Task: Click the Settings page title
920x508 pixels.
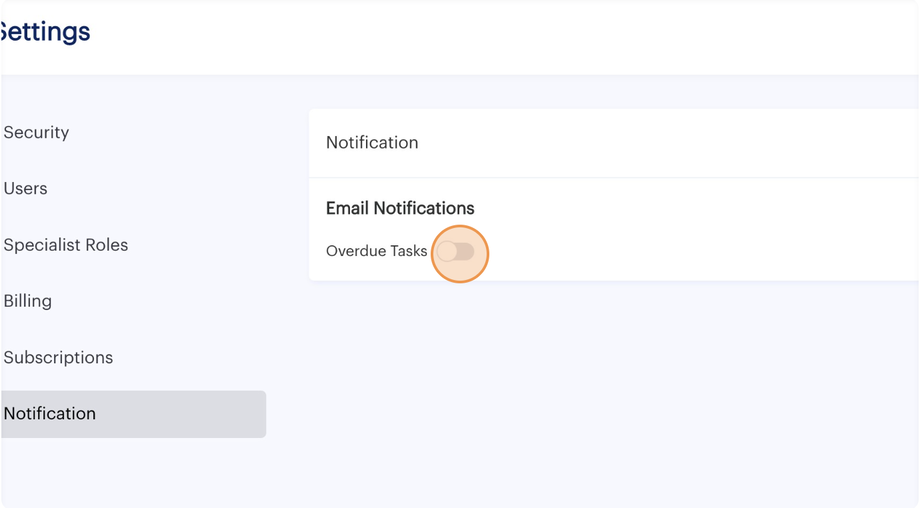Action: tap(46, 32)
